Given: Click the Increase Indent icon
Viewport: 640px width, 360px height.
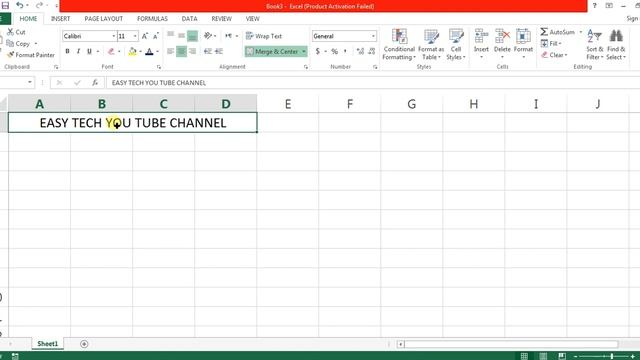Looking at the screenshot, I should (219, 51).
